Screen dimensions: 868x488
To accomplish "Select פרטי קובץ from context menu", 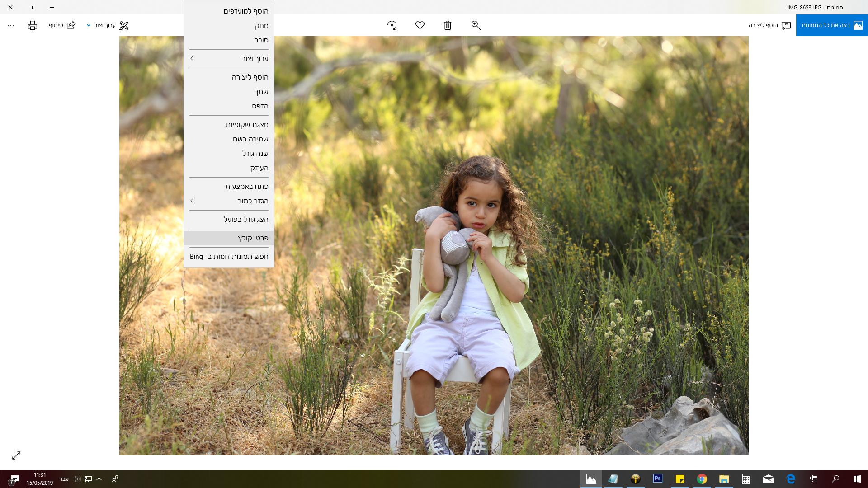I will pos(229,238).
